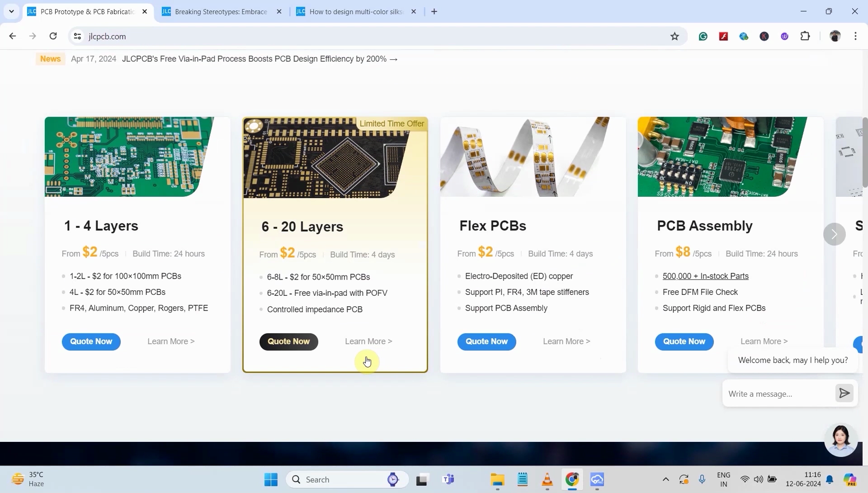Open the JLCPCB chat assistant avatar

click(840, 439)
